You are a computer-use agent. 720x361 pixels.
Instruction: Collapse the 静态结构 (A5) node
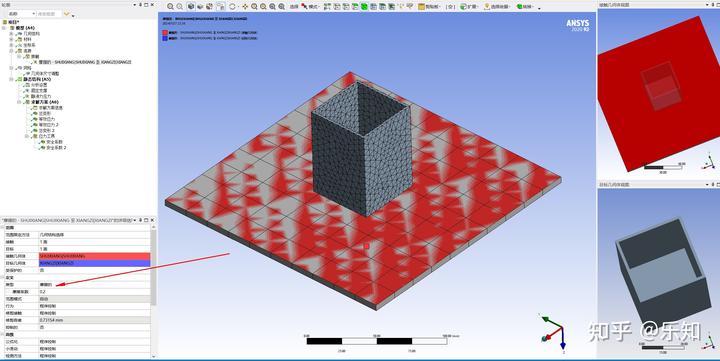click(11, 79)
